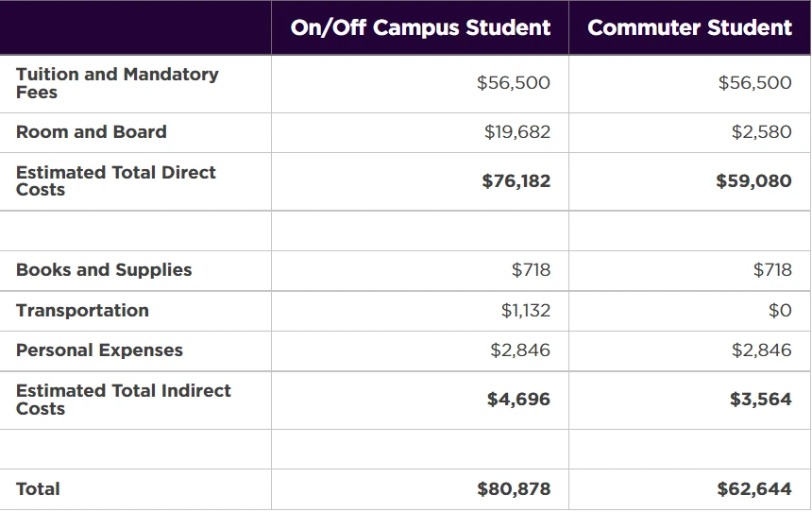Click the $0 commuter Transportation amount

point(780,311)
